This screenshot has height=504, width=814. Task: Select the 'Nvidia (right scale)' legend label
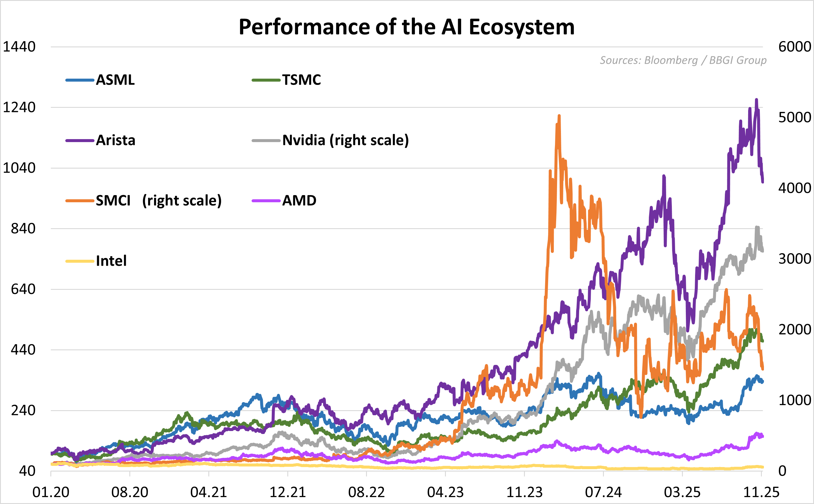click(x=345, y=140)
